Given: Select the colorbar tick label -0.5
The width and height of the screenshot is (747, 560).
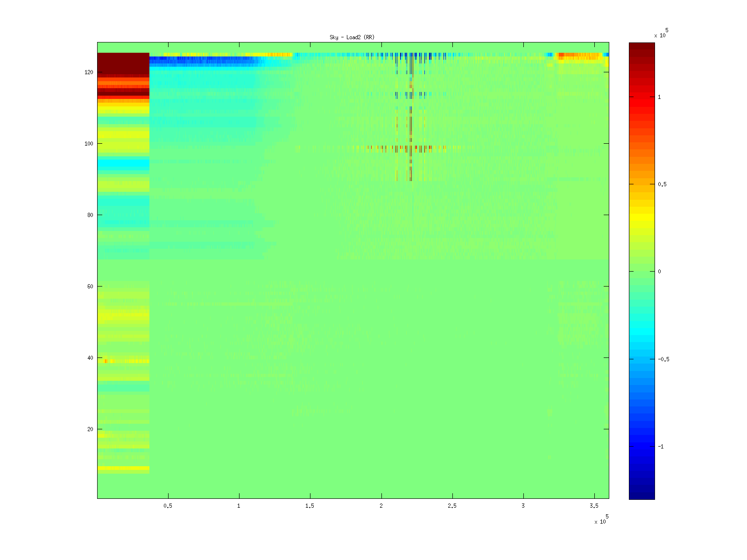Looking at the screenshot, I should pyautogui.click(x=663, y=359).
